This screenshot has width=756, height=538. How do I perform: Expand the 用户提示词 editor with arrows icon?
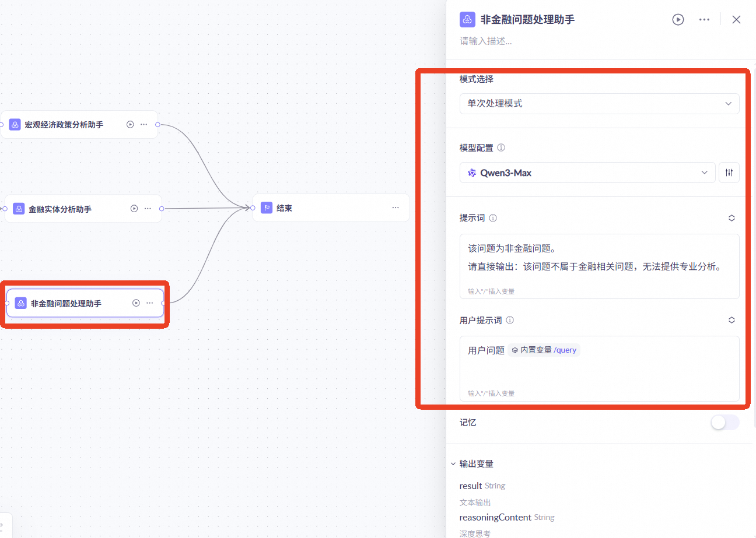tap(731, 320)
